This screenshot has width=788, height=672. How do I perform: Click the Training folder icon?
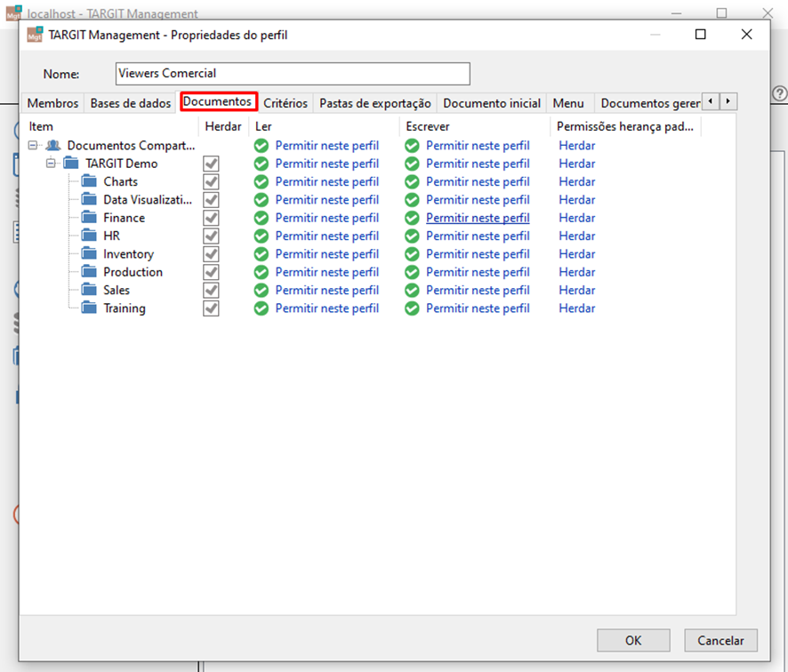[x=89, y=308]
